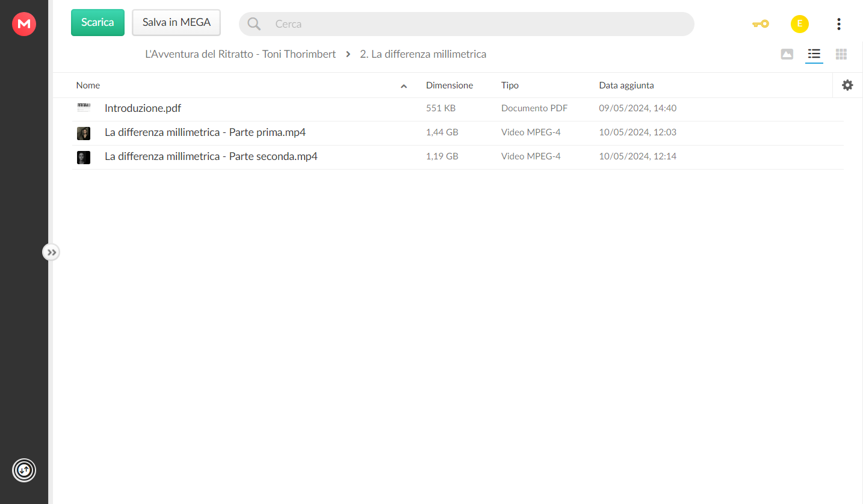Switch to list view
This screenshot has height=504, width=863.
tap(814, 54)
